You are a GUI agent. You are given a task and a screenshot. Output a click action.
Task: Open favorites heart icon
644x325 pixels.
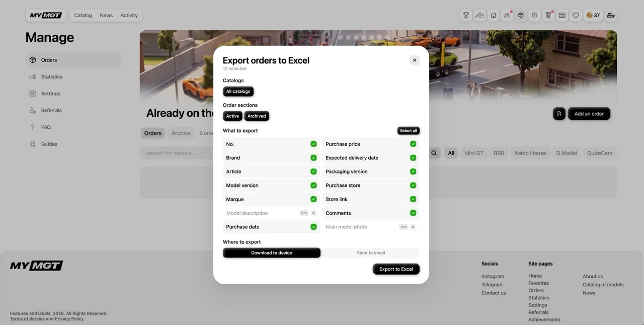[x=576, y=15]
